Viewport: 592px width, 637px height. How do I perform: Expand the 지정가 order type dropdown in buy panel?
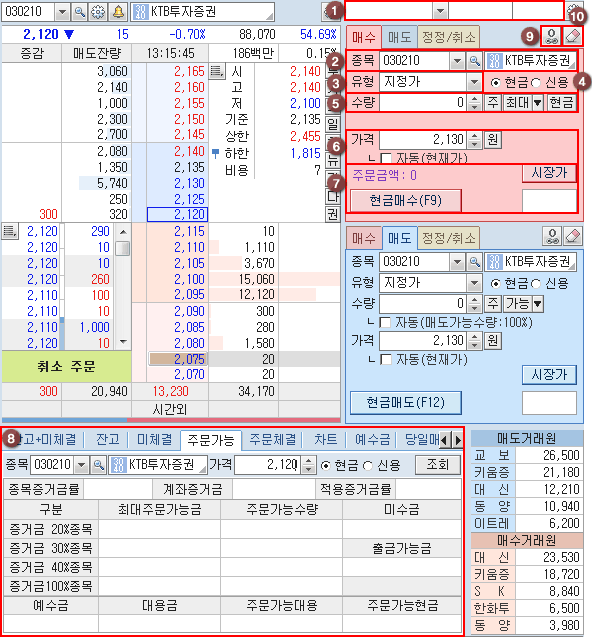(474, 82)
